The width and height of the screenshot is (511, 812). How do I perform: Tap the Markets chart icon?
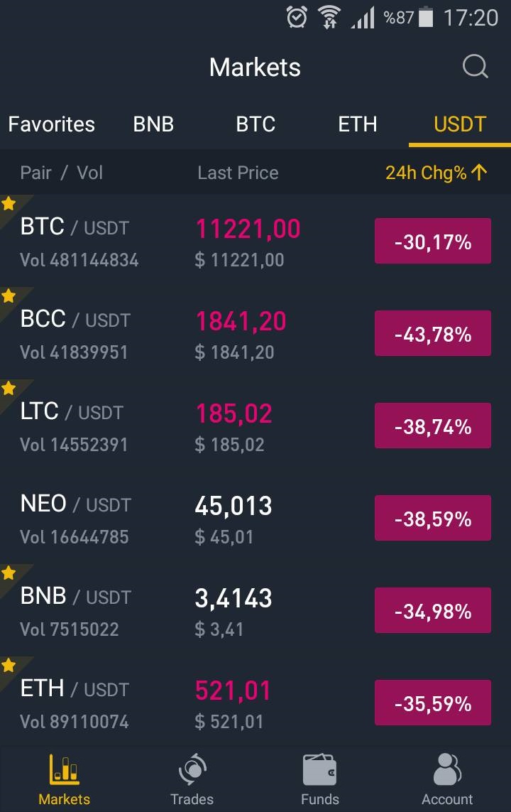[64, 770]
